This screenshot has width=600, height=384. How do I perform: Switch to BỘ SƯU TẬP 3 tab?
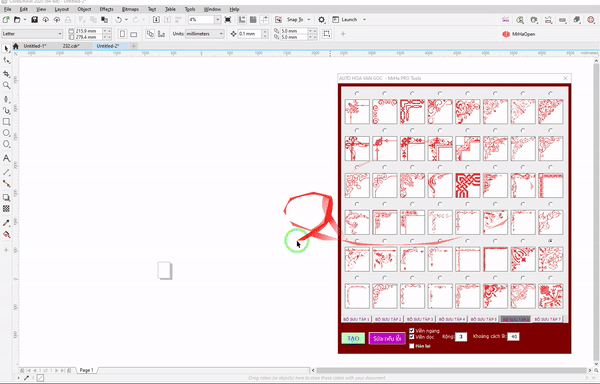(x=420, y=319)
